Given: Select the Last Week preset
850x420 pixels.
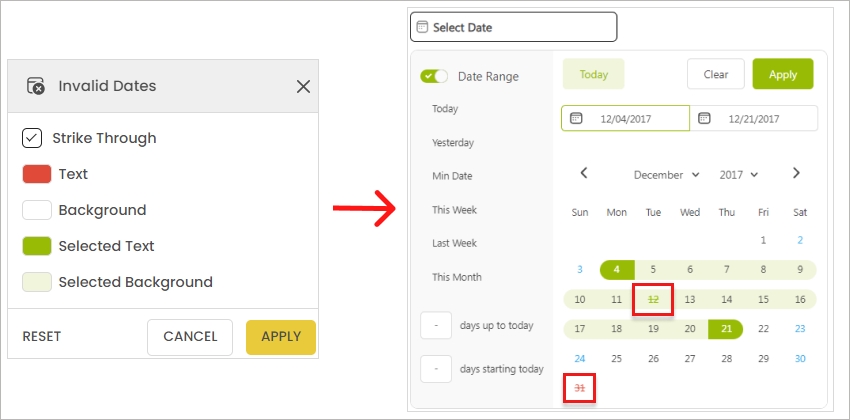Looking at the screenshot, I should click(454, 243).
